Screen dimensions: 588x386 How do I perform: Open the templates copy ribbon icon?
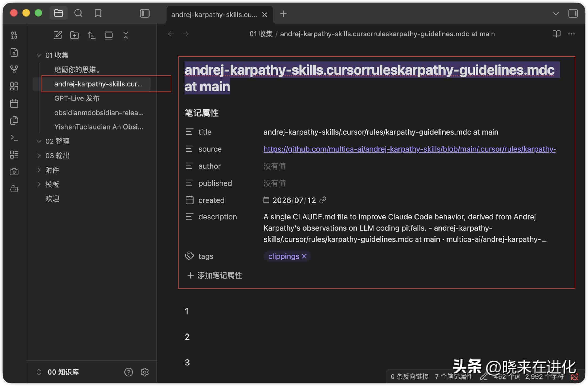click(x=14, y=120)
